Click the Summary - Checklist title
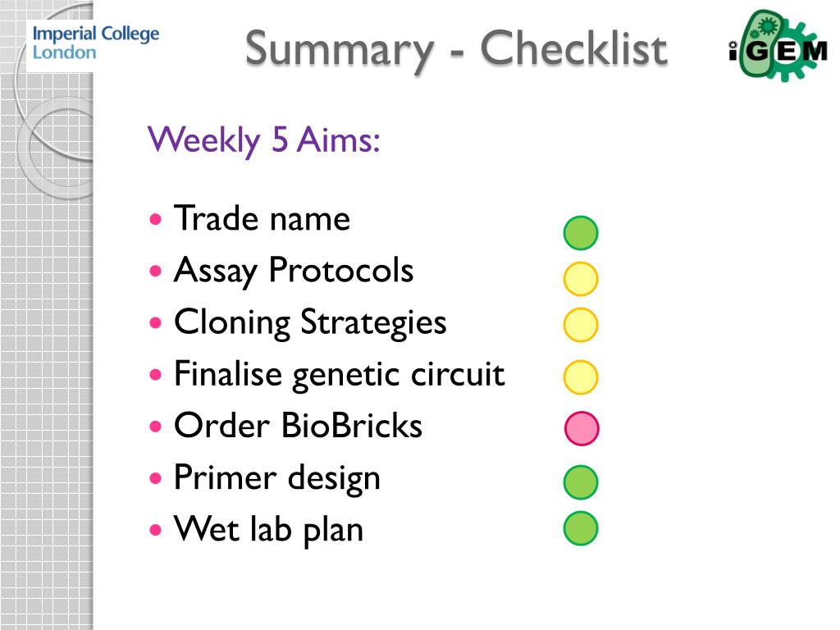The height and width of the screenshot is (630, 840). coord(456,49)
